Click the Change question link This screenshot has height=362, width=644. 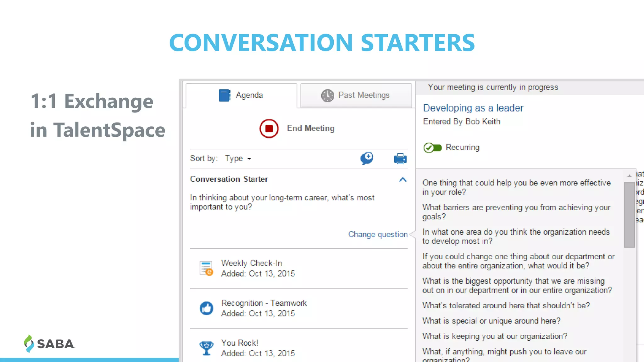pos(378,234)
